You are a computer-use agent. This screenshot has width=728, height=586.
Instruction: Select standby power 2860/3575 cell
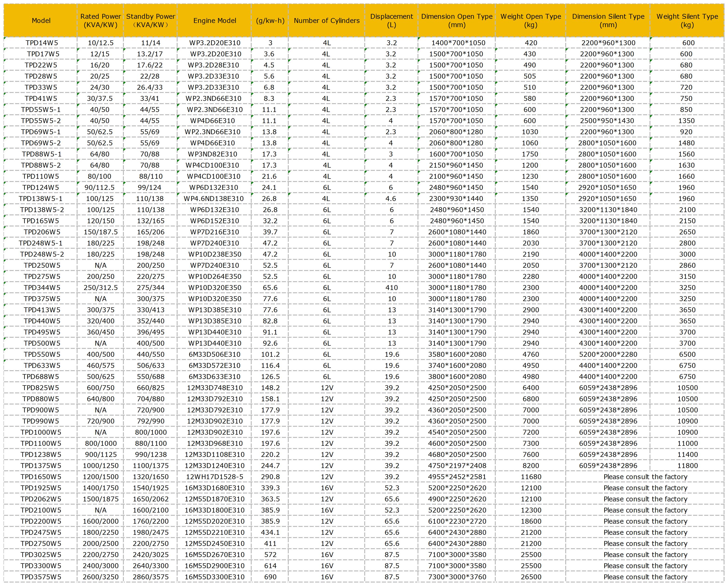point(150,577)
